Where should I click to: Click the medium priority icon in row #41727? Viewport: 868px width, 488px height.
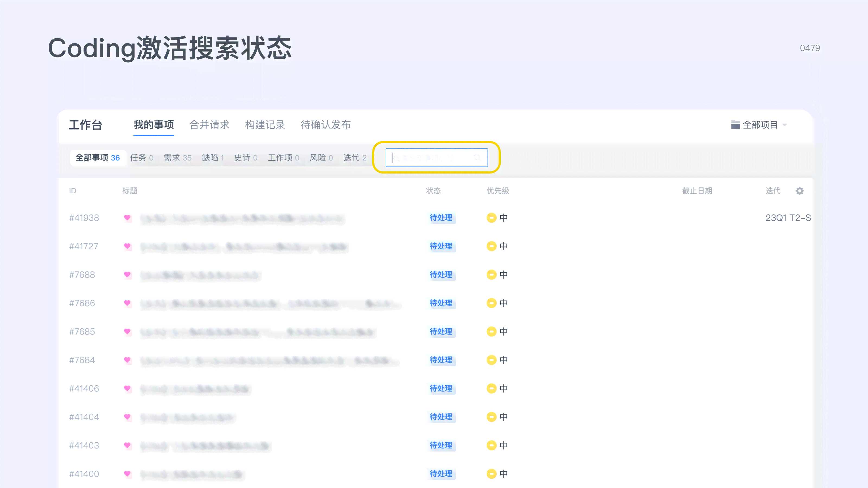491,246
